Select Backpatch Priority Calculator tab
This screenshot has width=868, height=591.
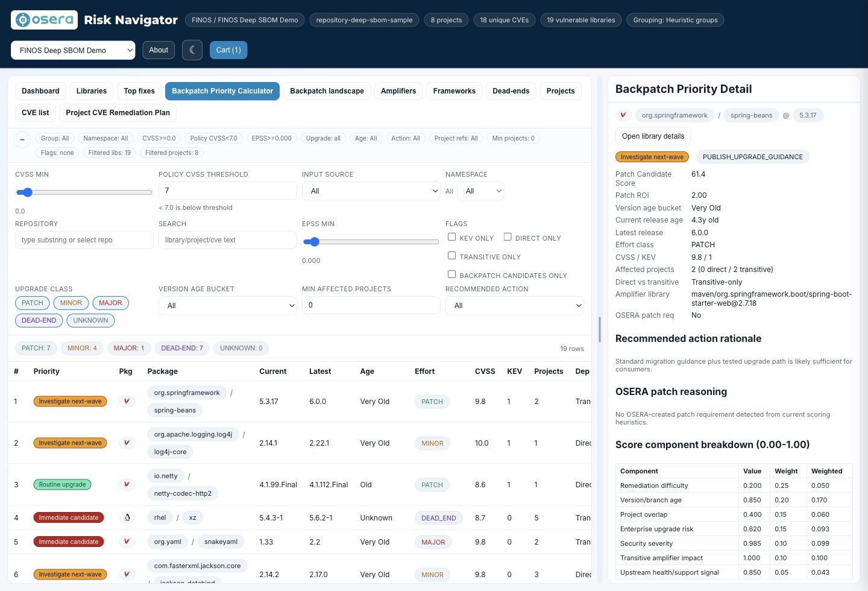pyautogui.click(x=222, y=91)
